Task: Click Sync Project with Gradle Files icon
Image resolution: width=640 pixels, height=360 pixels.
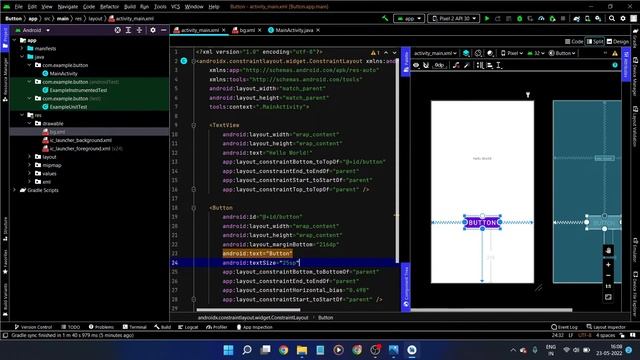Action: pos(576,18)
